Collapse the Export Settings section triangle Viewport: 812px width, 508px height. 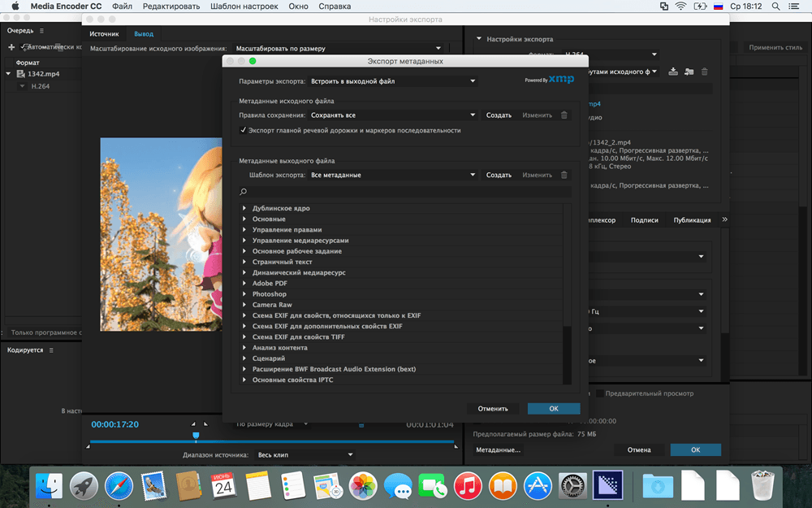479,39
